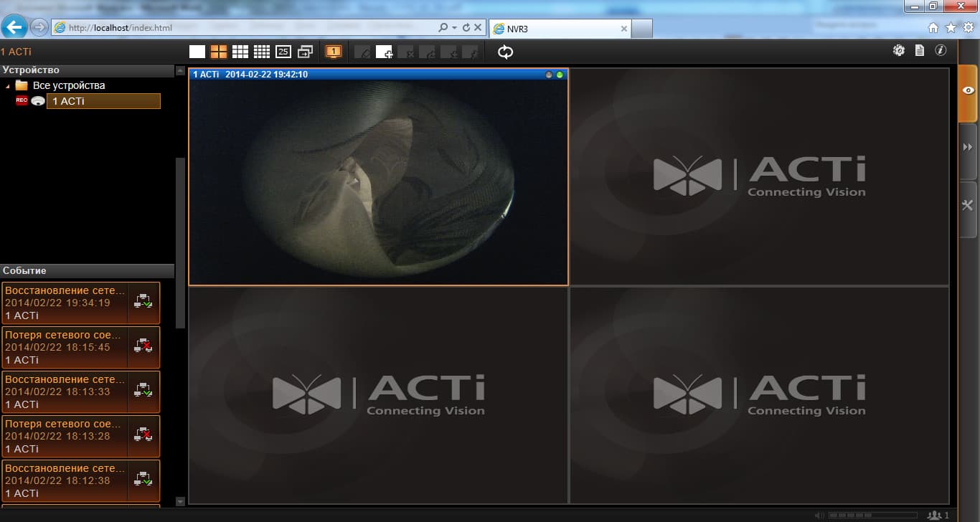Click the edit view pencil icon

click(363, 52)
